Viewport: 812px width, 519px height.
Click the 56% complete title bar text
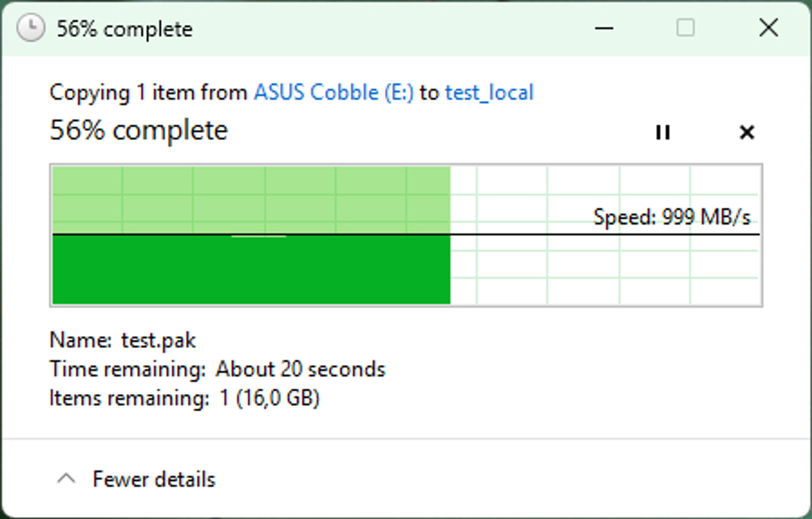[125, 30]
